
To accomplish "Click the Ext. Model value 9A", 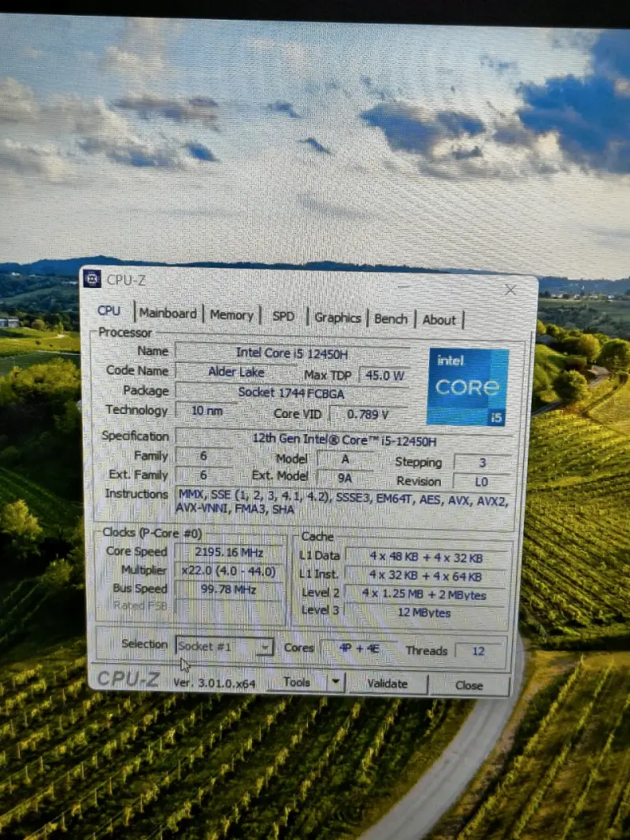I will (345, 478).
